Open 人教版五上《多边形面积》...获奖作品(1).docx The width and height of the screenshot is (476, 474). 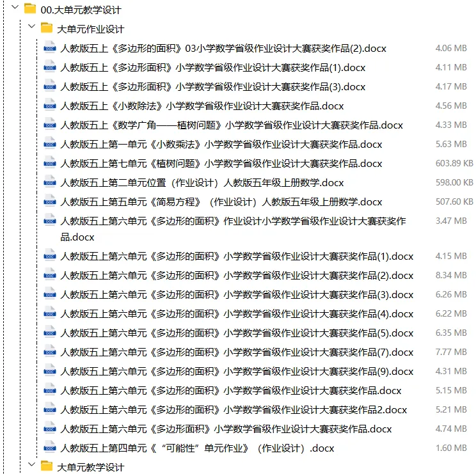[213, 68]
